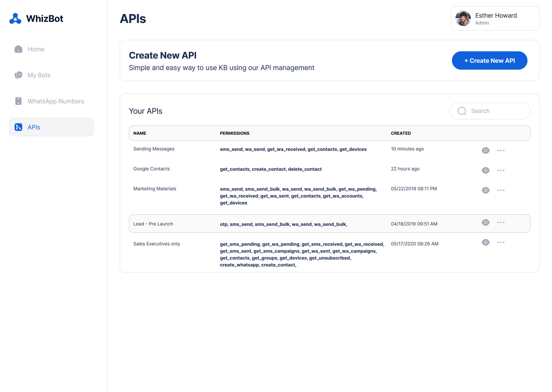
Task: Click the search magnifier icon
Action: pos(462,111)
